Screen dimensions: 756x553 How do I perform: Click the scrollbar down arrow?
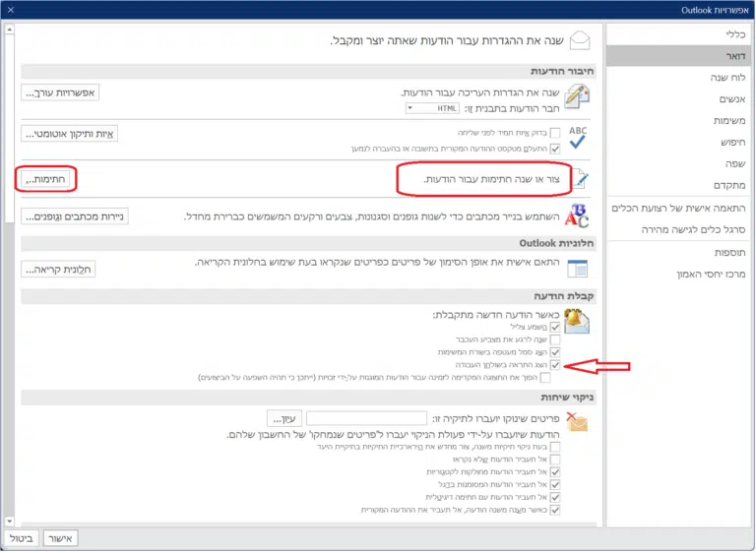pyautogui.click(x=10, y=522)
